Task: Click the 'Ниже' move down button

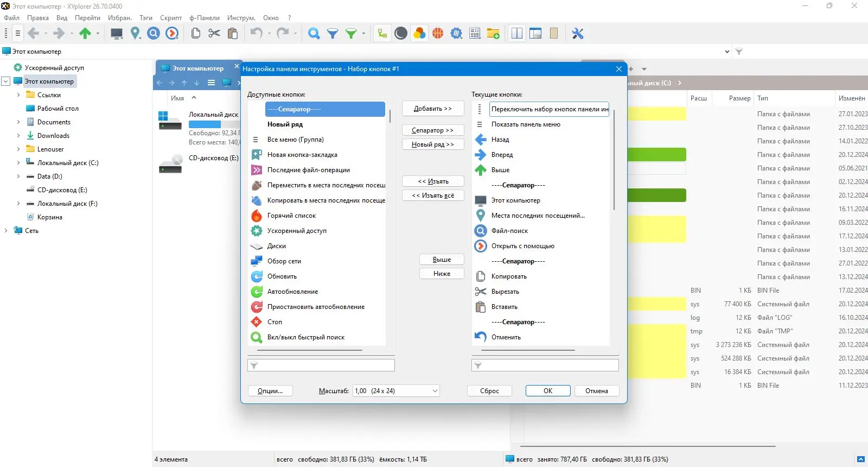Action: (x=442, y=274)
